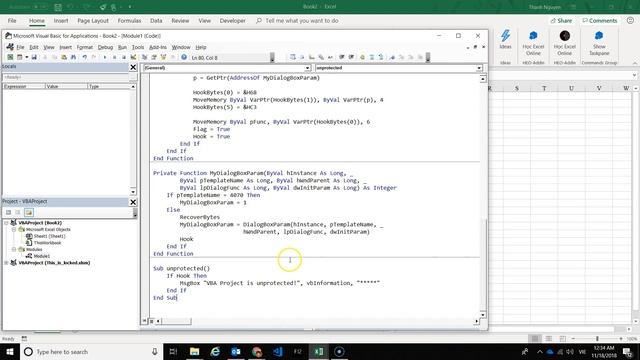Open File Explorer from taskbar

pyautogui.click(x=194, y=351)
